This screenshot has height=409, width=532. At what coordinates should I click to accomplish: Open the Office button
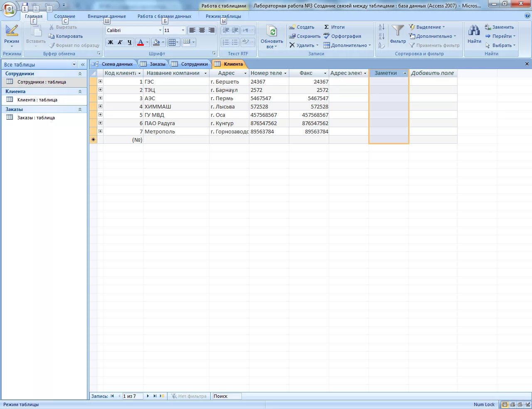9,8
